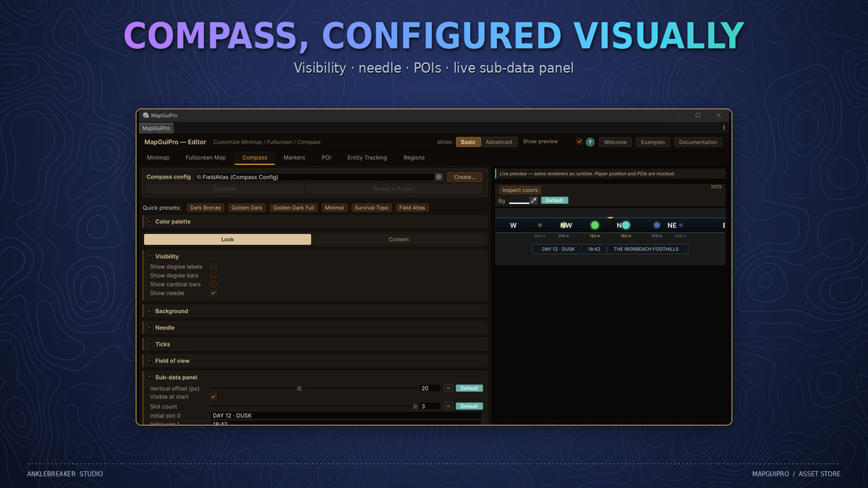The height and width of the screenshot is (488, 868).
Task: Click the FieldAtlas asset icon in config field
Action: tap(199, 177)
